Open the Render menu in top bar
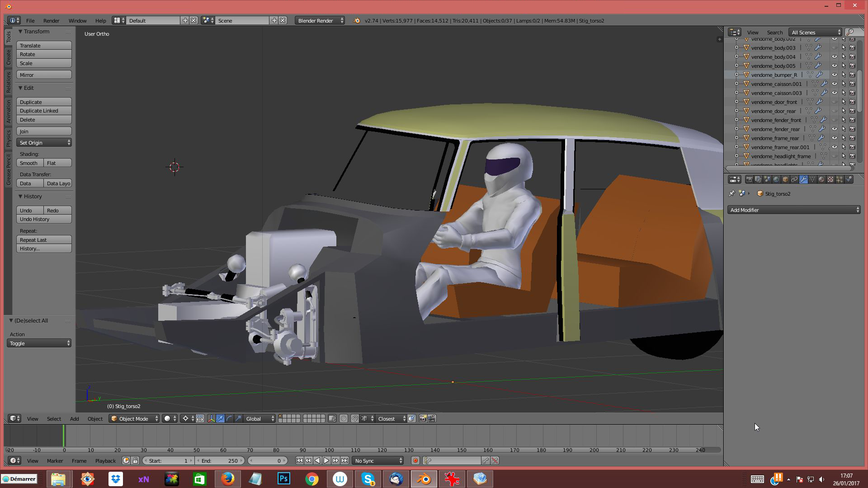The width and height of the screenshot is (868, 488). click(51, 20)
